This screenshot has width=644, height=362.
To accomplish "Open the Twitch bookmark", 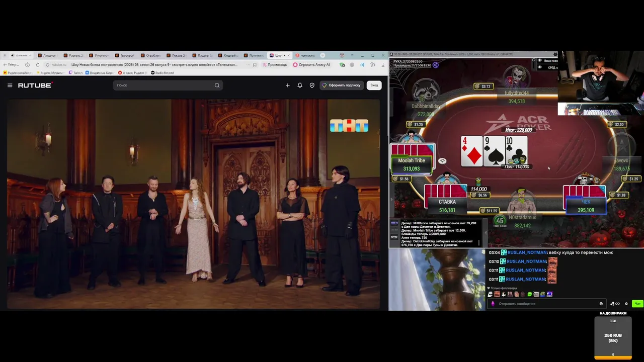I will [x=75, y=73].
